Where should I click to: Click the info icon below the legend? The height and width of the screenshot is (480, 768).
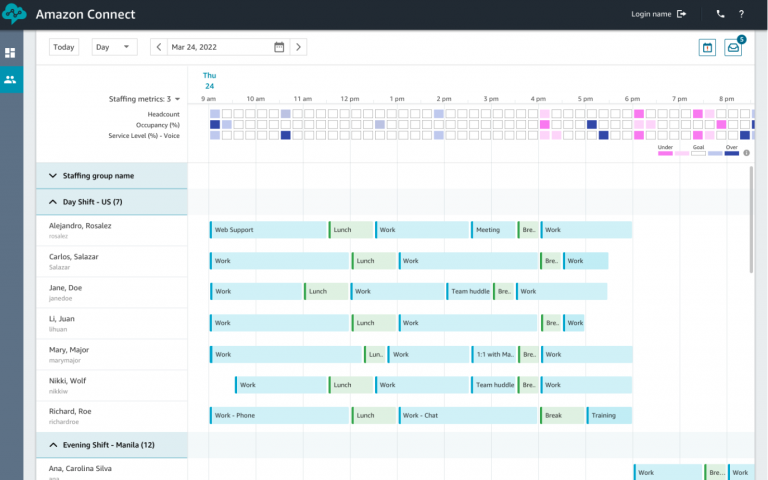coord(746,153)
